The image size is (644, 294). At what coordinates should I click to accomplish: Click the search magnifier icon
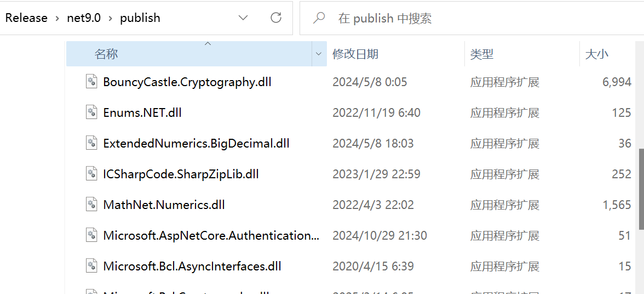[x=319, y=18]
